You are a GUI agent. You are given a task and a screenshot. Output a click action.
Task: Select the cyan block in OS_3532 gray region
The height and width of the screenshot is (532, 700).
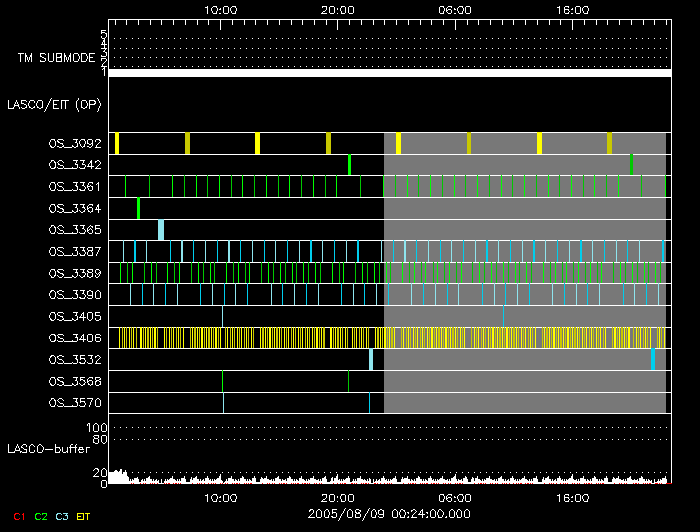click(x=653, y=360)
